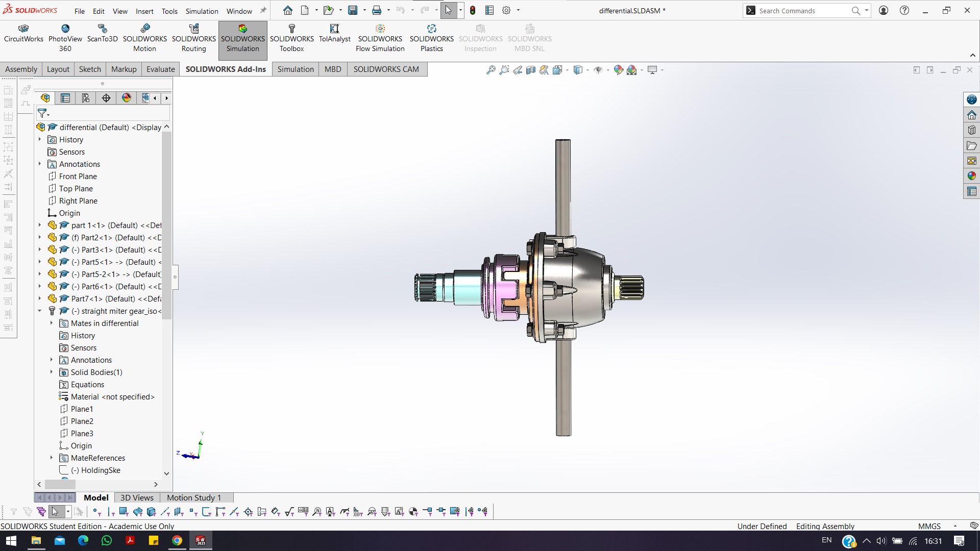Switch to the Evaluate tab

pos(161,69)
